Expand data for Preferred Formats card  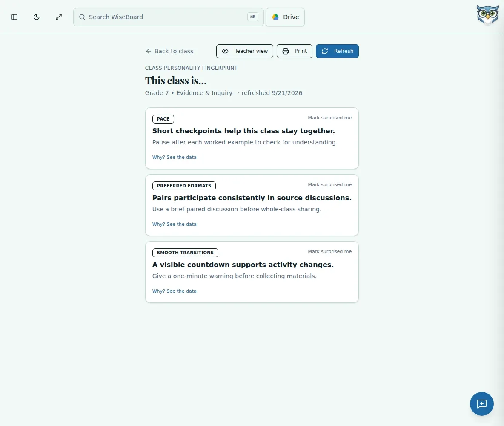174,224
